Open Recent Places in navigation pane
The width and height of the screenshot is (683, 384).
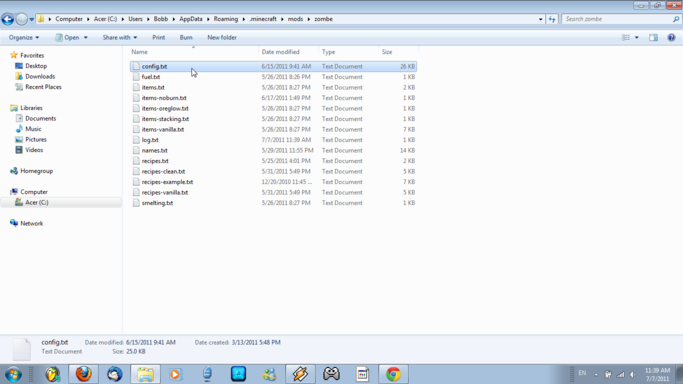38,87
